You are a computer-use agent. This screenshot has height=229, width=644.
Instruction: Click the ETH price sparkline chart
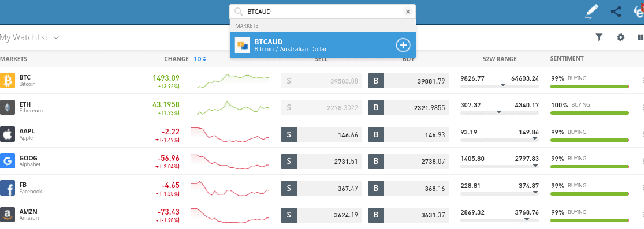[x=230, y=107]
